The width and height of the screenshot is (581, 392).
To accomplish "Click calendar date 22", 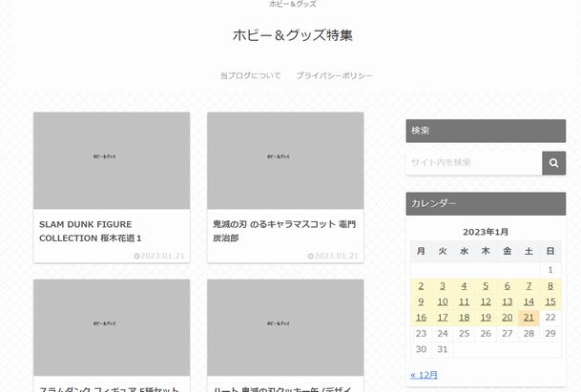I will (x=550, y=318).
